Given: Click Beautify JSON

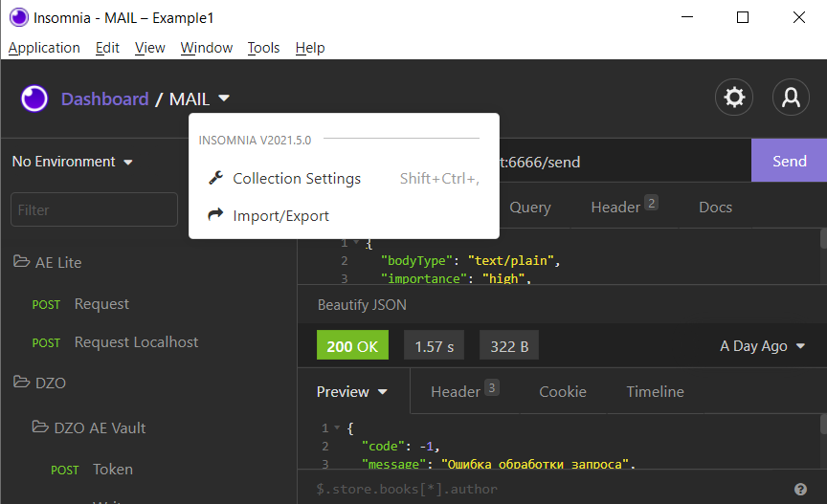Looking at the screenshot, I should [362, 305].
